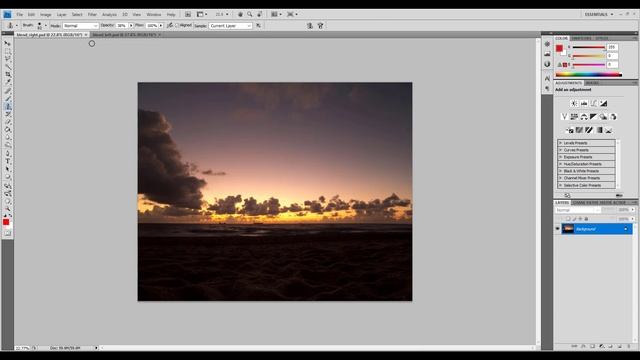
Task: Open the Image menu
Action: pos(46,14)
